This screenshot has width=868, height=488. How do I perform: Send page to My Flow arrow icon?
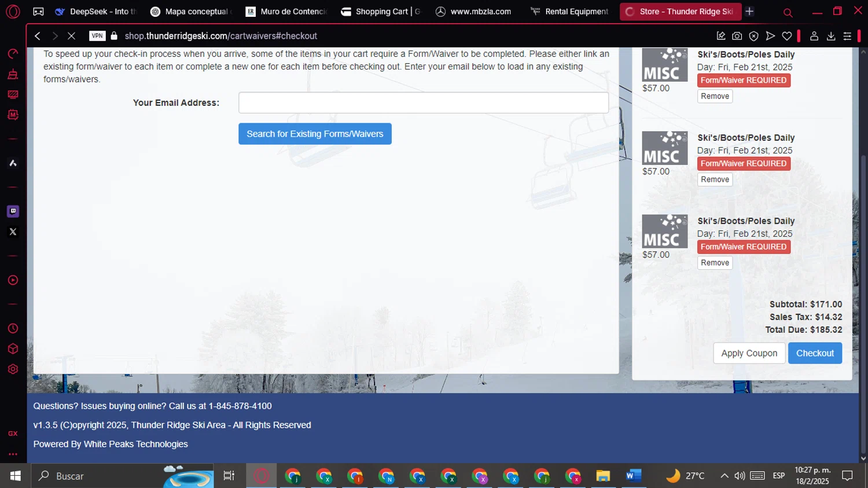770,36
